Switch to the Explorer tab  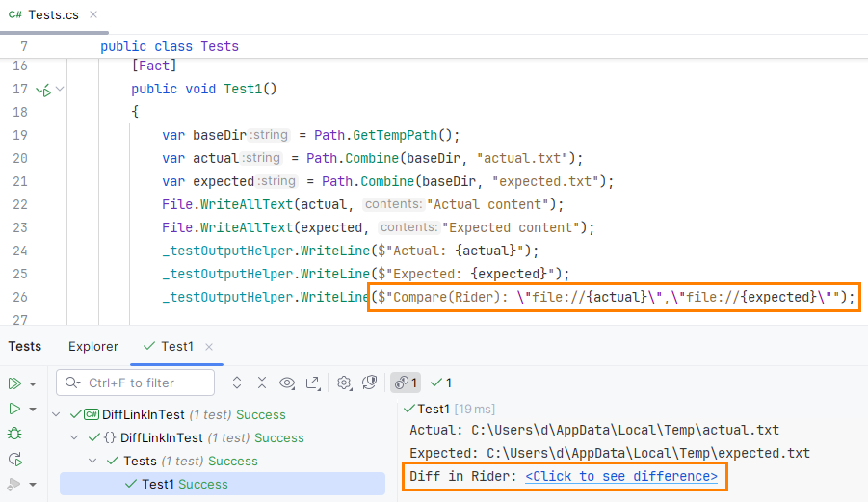click(93, 347)
